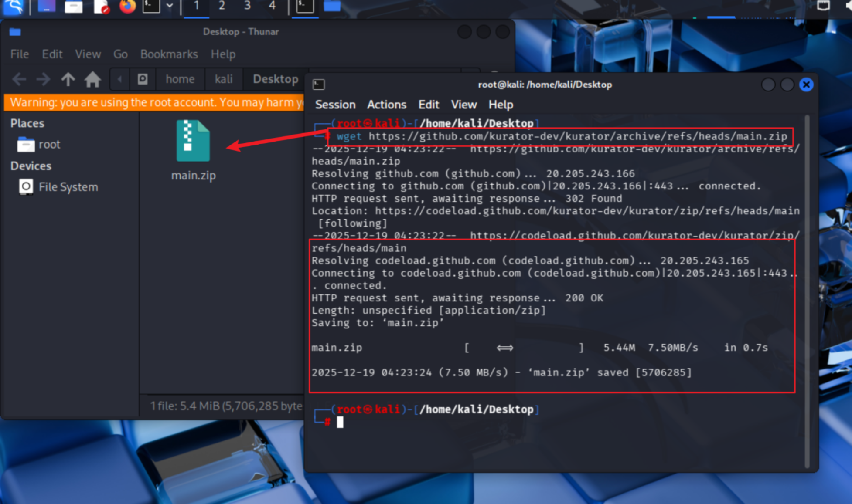Go to the parent folder with the up arrow
The image size is (852, 504).
coord(68,79)
